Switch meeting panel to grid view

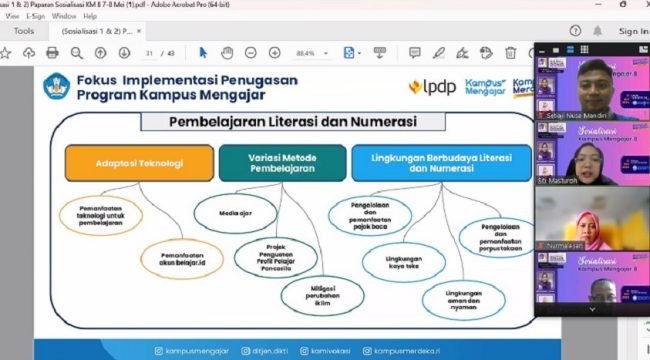pyautogui.click(x=585, y=50)
